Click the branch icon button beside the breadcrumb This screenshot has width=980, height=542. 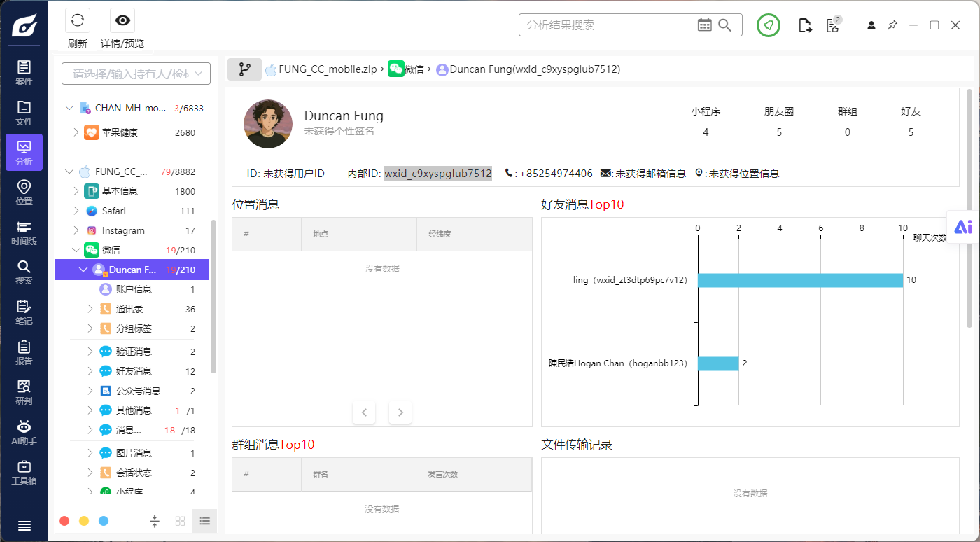244,69
